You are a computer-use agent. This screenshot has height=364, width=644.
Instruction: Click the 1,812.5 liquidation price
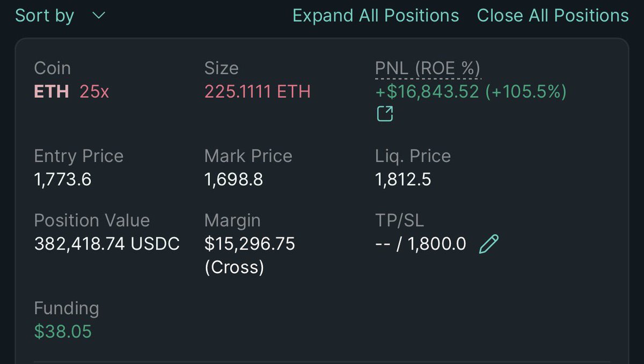(403, 179)
